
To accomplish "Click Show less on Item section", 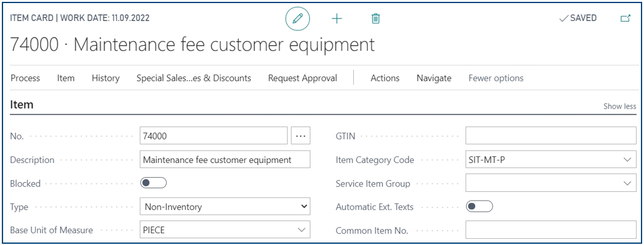I will coord(620,106).
